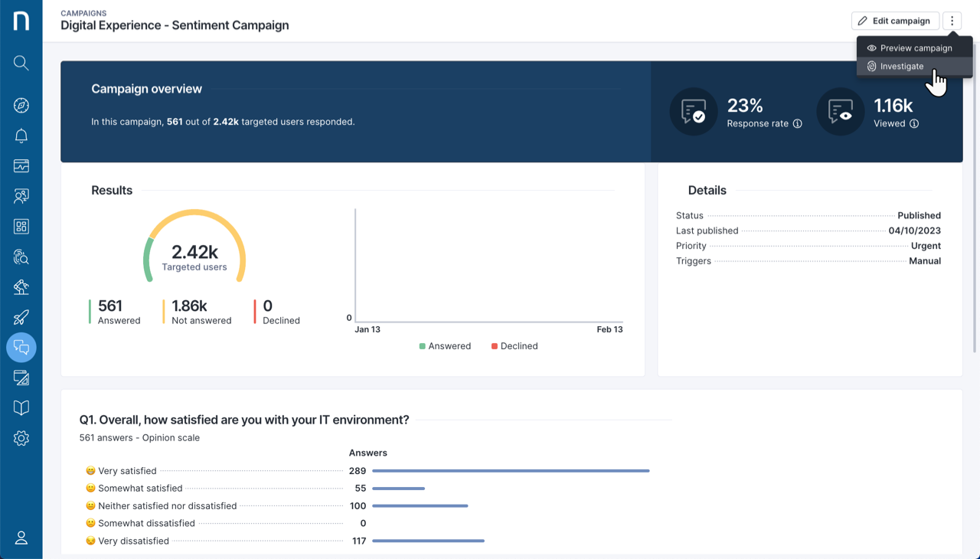Click the compass icon in the sidebar
The height and width of the screenshot is (559, 980).
(21, 106)
